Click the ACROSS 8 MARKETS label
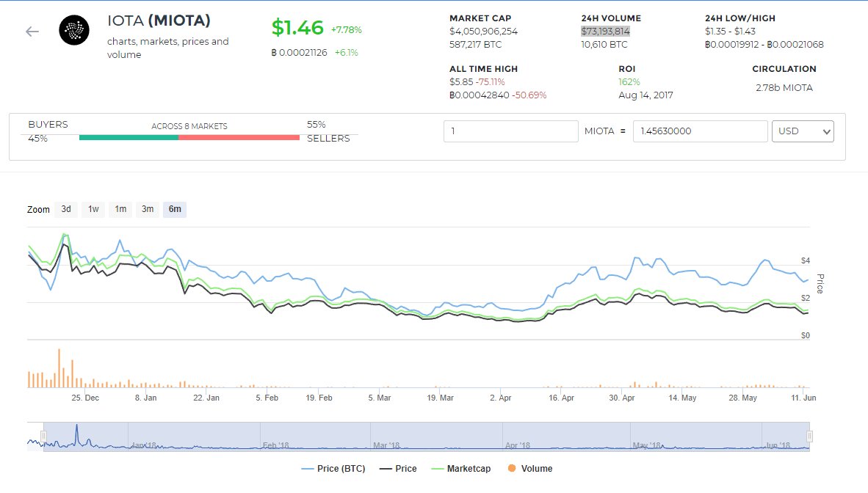Image resolution: width=868 pixels, height=493 pixels. pyautogui.click(x=189, y=126)
